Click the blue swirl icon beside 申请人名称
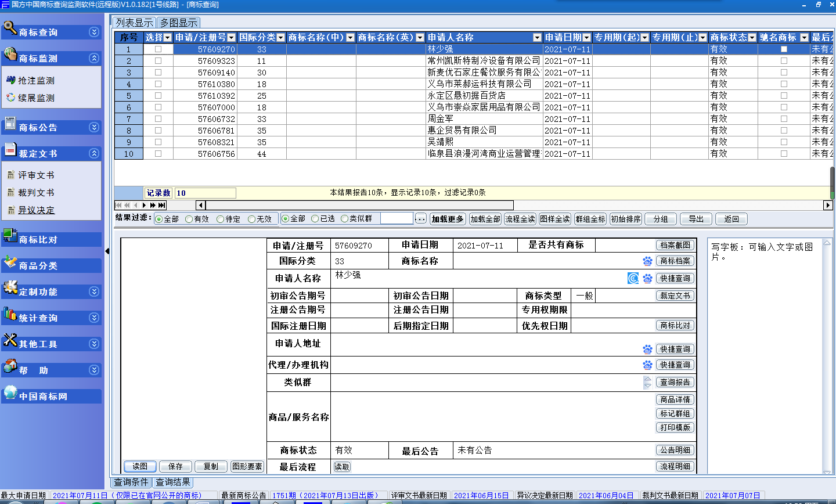The width and height of the screenshot is (836, 504). (x=633, y=279)
